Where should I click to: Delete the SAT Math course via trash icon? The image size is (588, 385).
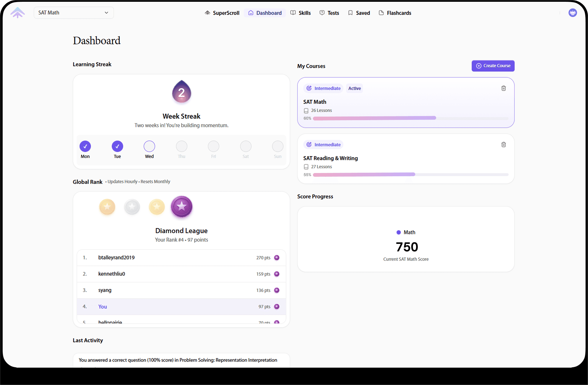coord(503,88)
